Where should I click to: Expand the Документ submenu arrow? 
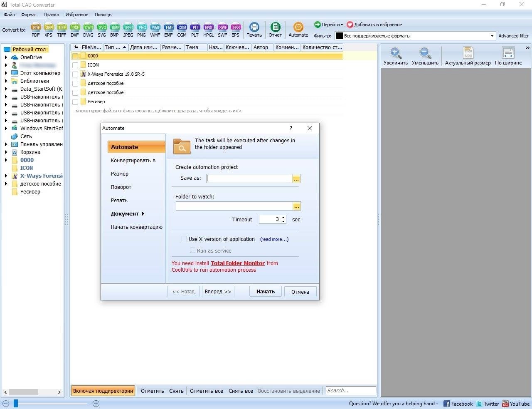(143, 214)
